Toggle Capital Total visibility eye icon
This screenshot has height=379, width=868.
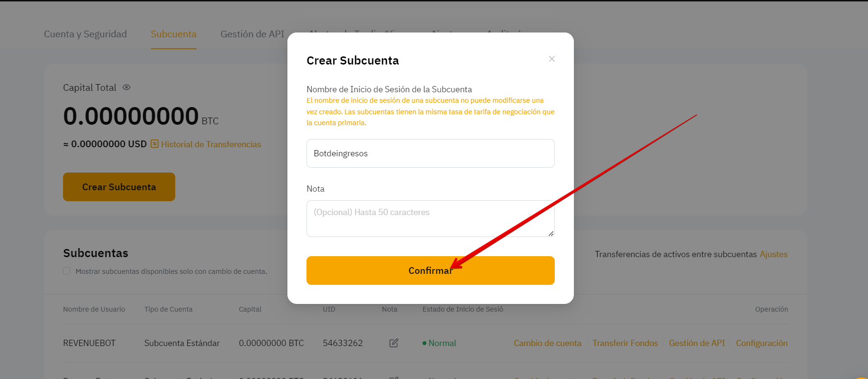[127, 87]
